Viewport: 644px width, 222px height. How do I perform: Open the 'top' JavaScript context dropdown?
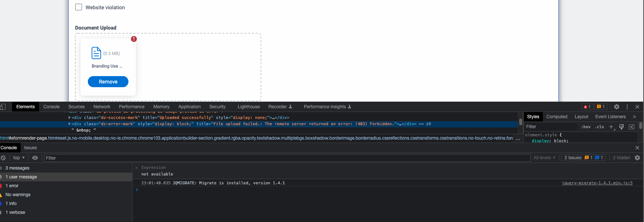[19, 158]
